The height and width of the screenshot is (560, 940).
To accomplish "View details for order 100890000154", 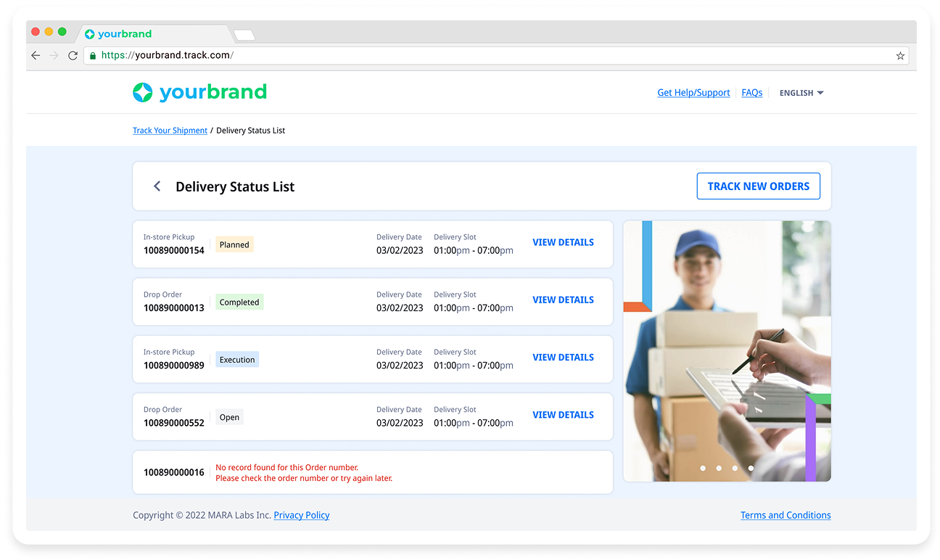I will point(563,242).
